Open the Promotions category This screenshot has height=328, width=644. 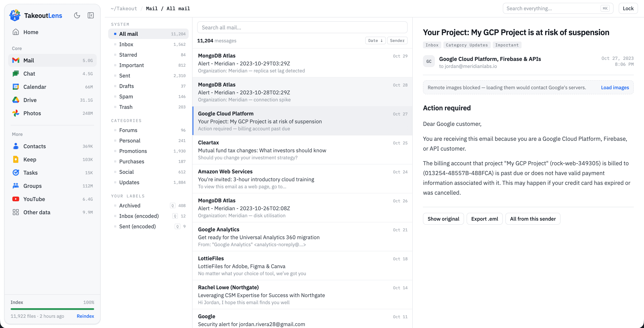pos(148,151)
